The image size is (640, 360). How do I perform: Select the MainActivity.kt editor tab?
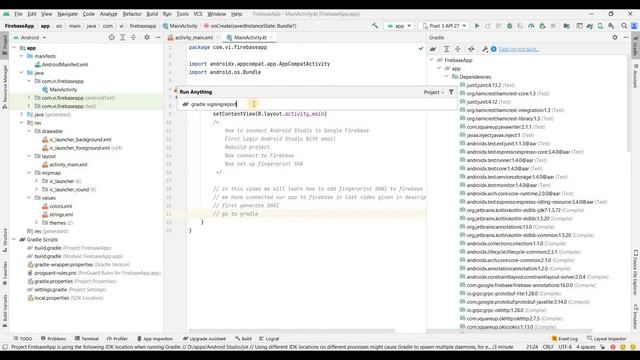(x=249, y=38)
